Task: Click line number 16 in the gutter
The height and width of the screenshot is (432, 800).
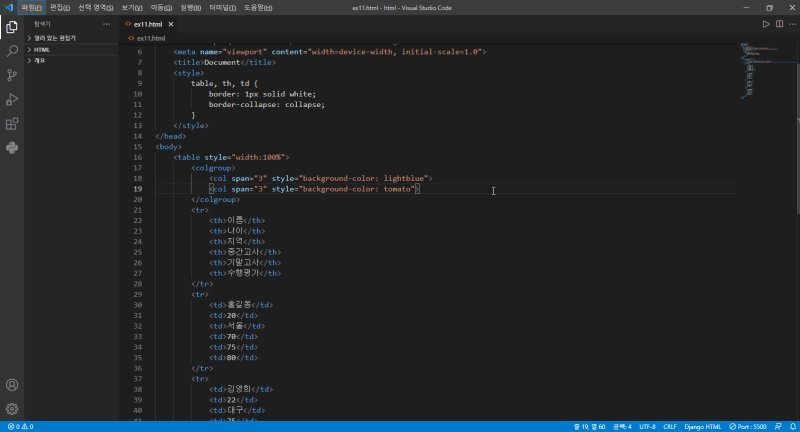Action: pos(137,157)
